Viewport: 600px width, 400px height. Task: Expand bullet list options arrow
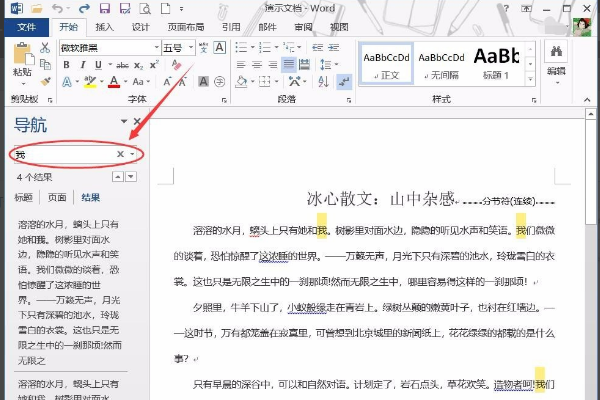253,47
